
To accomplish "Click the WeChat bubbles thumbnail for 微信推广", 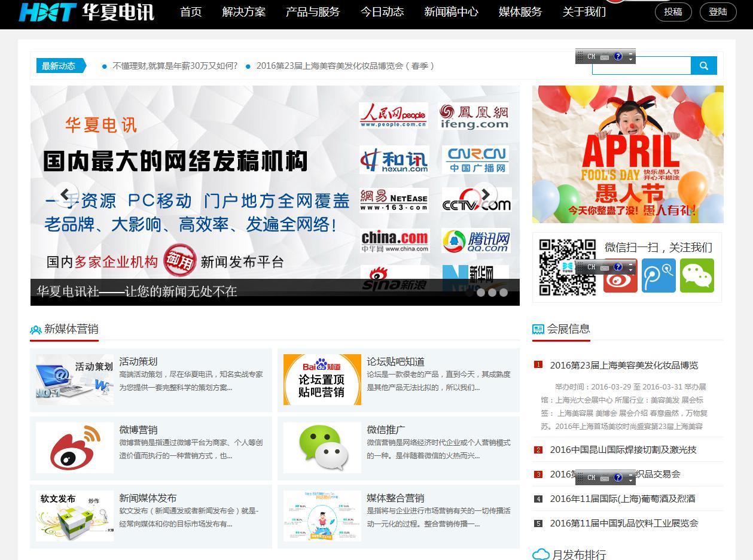I will pyautogui.click(x=322, y=448).
